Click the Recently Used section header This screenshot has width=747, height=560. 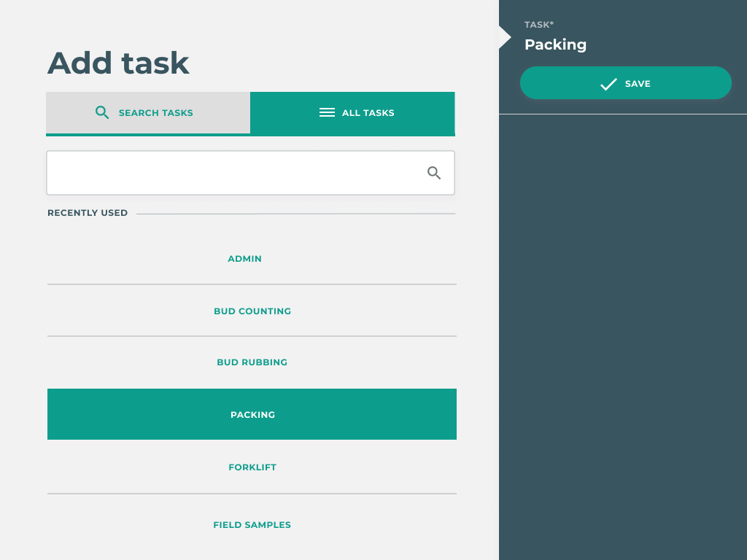[x=88, y=213]
